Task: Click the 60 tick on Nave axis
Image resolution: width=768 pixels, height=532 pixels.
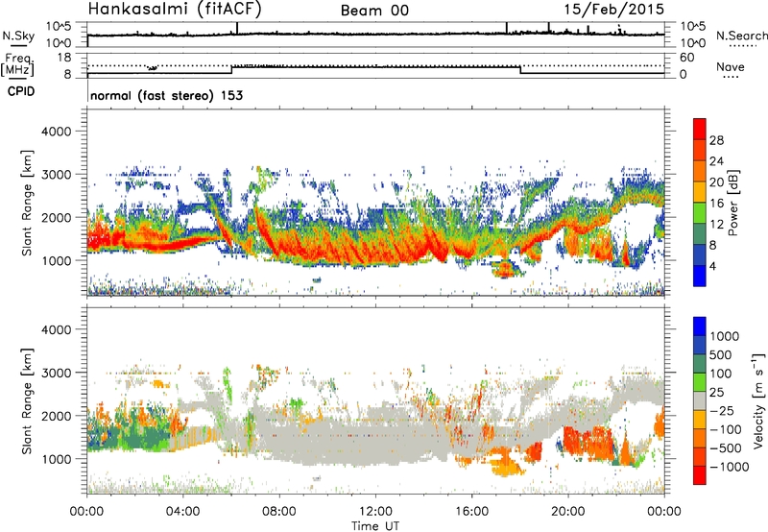Action: pyautogui.click(x=686, y=58)
